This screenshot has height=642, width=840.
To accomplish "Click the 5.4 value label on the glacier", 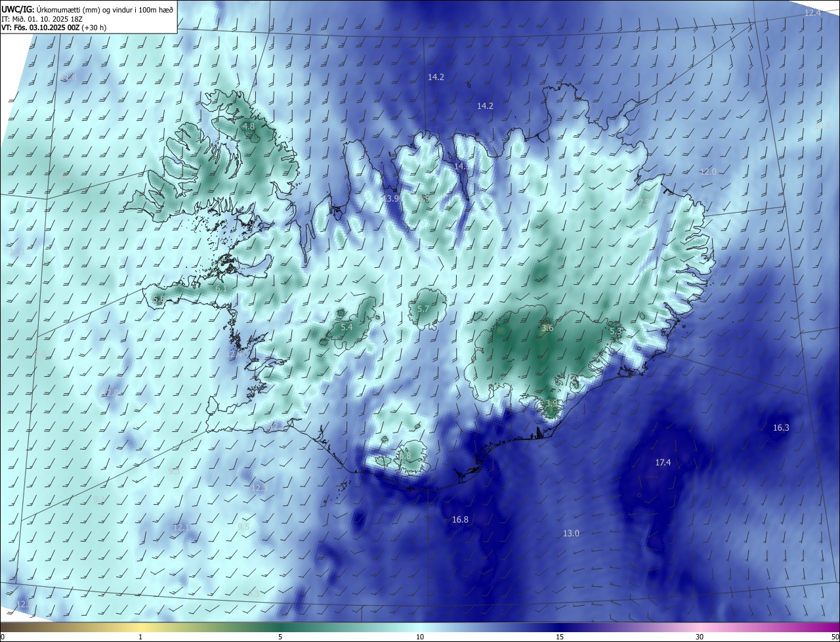I will (346, 327).
